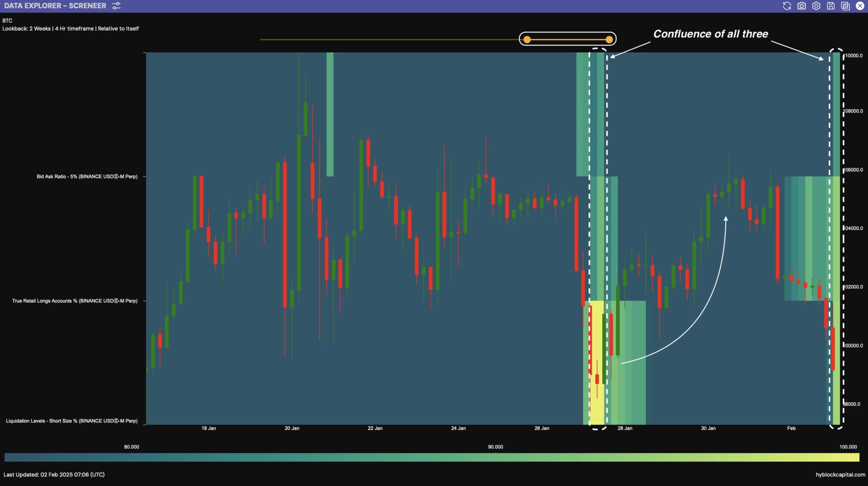Click the overlapping windows duplicate icon
This screenshot has height=486, width=868.
click(x=845, y=6)
